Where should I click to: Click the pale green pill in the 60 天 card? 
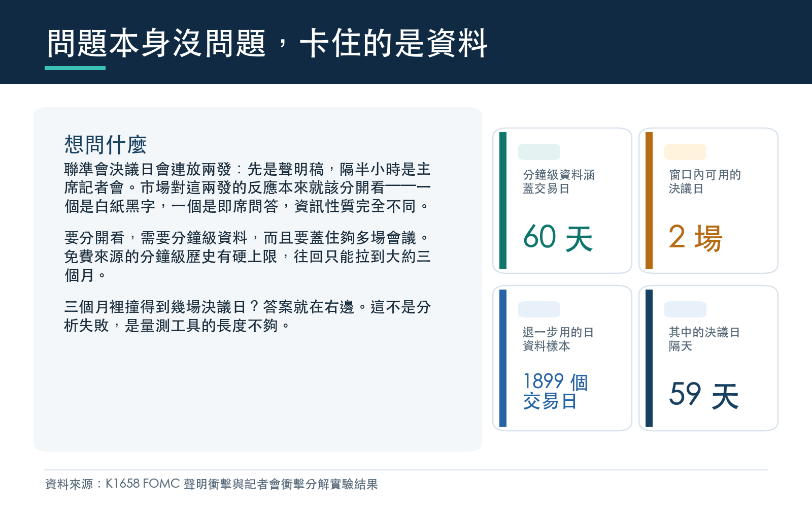pyautogui.click(x=539, y=152)
